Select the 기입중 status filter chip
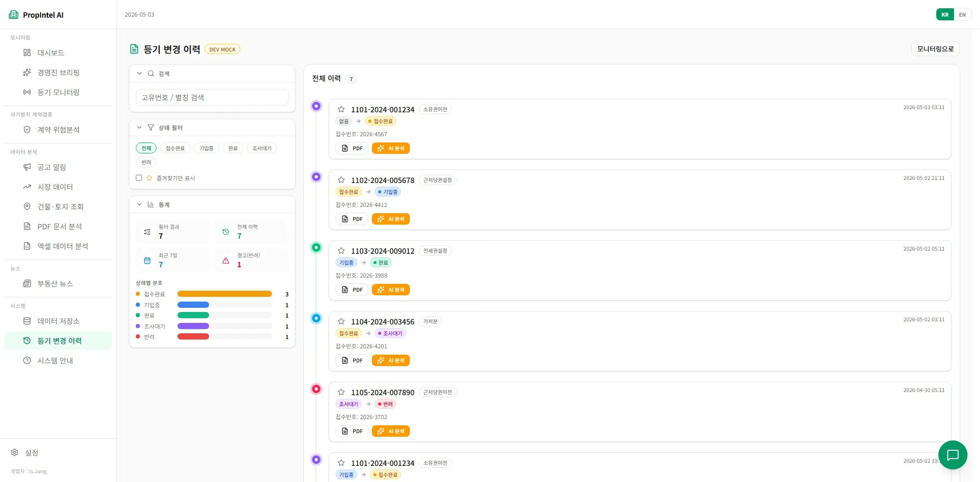This screenshot has width=980, height=482. (x=207, y=148)
